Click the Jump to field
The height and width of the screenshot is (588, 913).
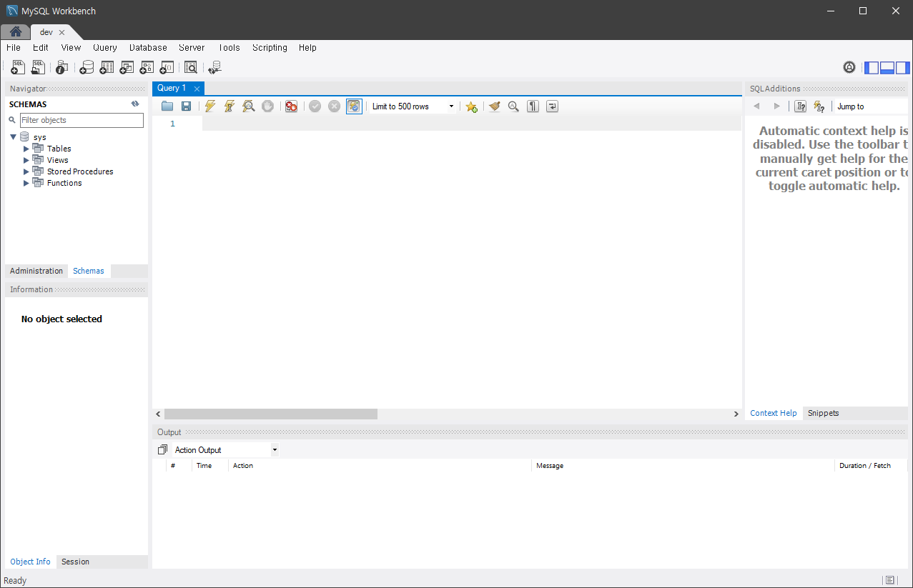(x=872, y=106)
